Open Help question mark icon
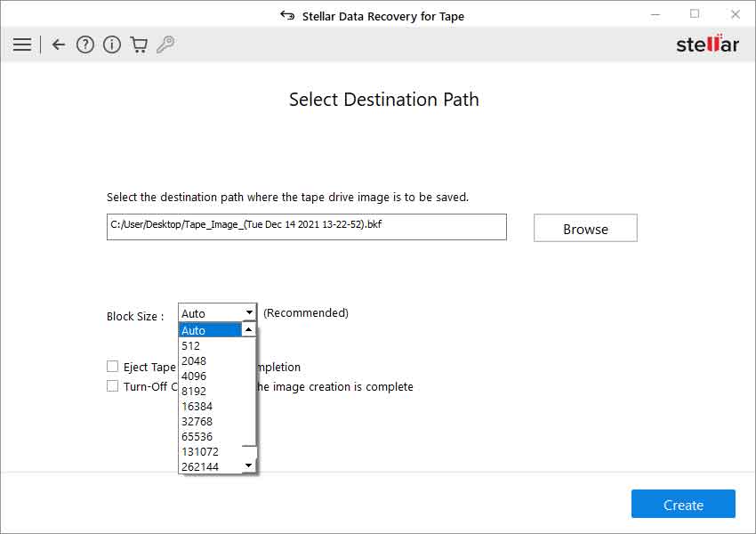This screenshot has height=534, width=756. [x=85, y=44]
